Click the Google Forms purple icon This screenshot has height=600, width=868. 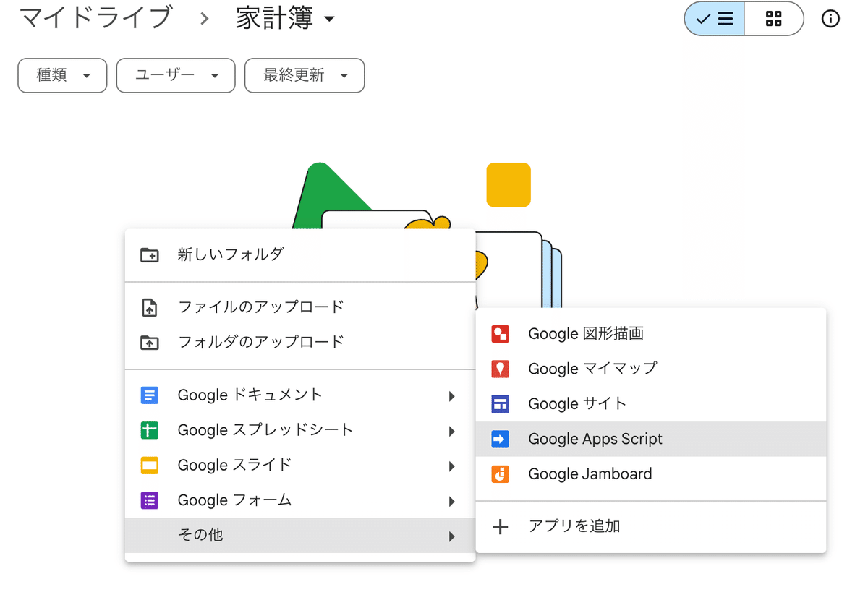149,500
